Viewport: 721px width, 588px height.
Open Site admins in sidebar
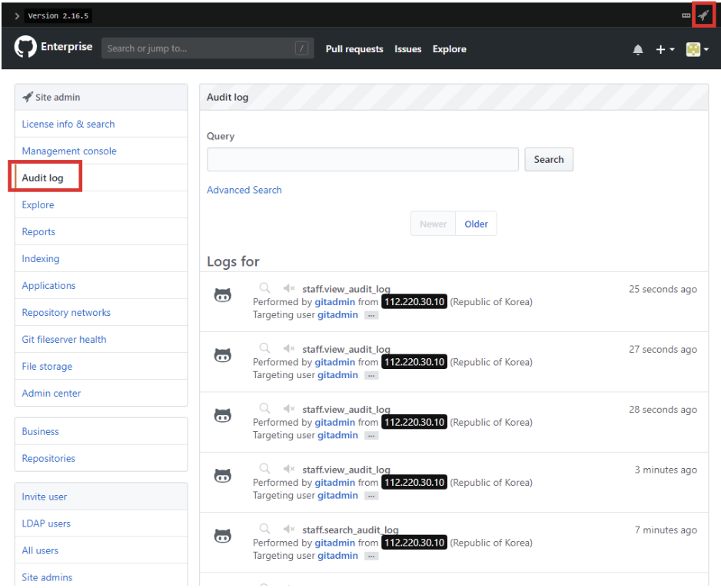coord(47,577)
